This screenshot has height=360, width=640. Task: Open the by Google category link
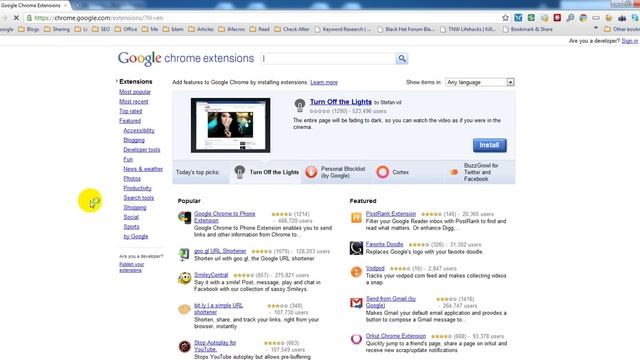tap(136, 236)
